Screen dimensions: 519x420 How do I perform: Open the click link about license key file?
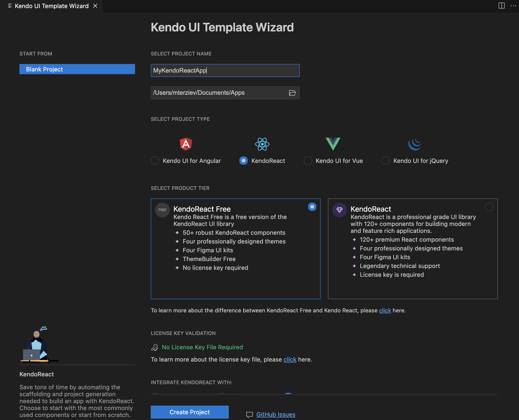(x=290, y=359)
